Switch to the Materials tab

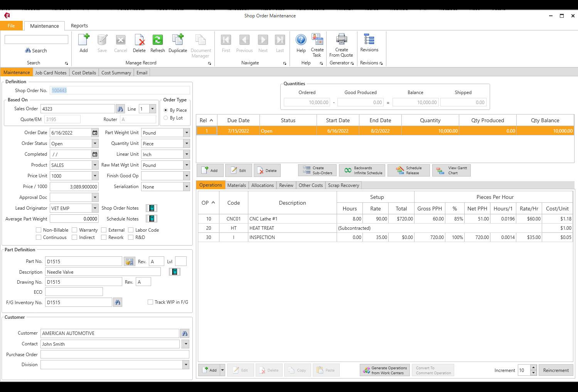coord(236,185)
